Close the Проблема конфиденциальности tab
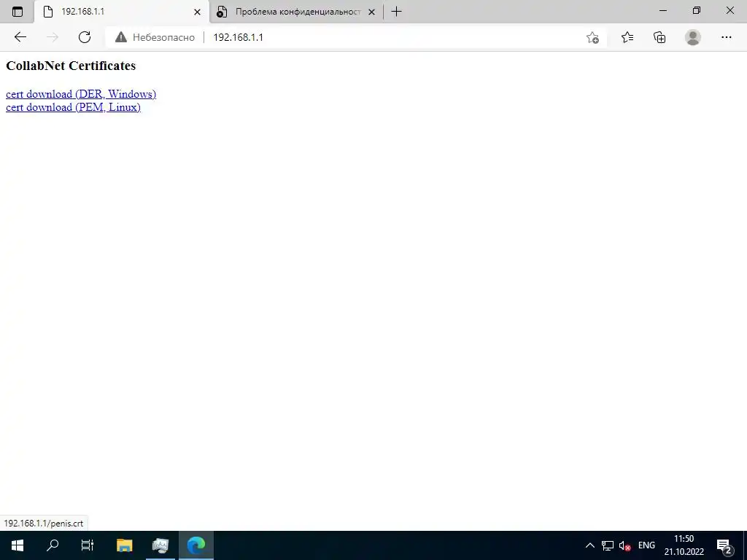The image size is (747, 560). 372,12
